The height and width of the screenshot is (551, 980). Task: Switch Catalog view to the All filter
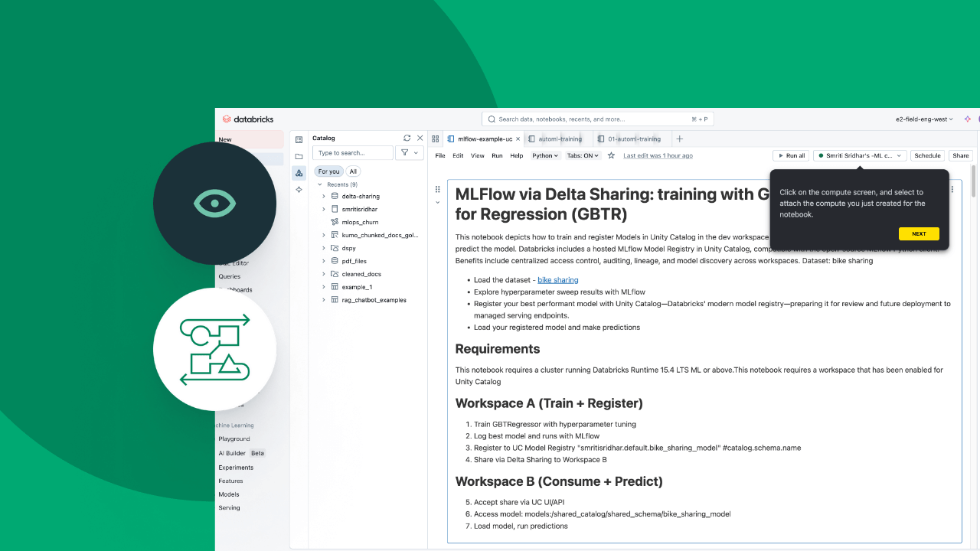pos(352,171)
